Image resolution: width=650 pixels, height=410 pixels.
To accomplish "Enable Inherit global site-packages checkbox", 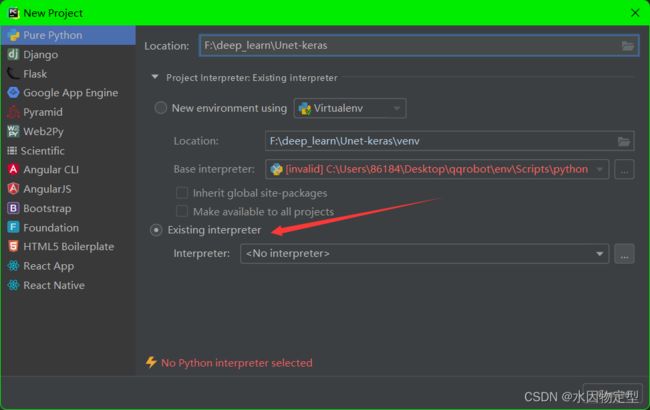I will (x=182, y=193).
